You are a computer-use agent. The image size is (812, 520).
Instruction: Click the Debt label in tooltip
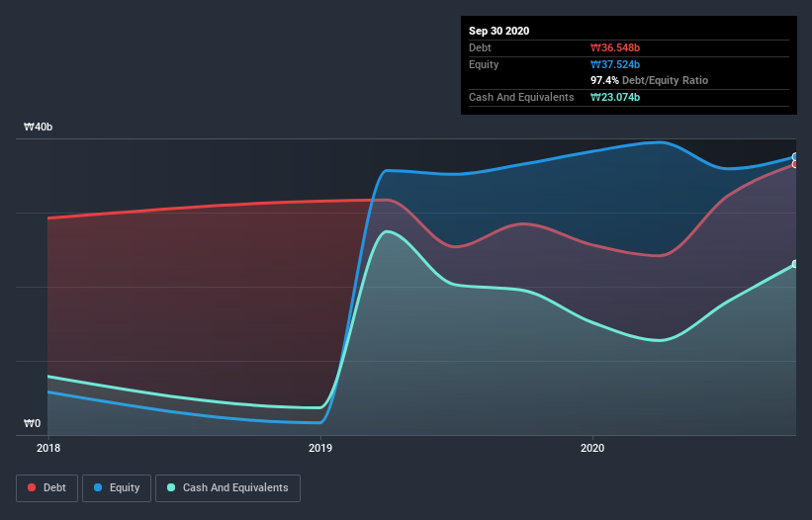[x=480, y=47]
